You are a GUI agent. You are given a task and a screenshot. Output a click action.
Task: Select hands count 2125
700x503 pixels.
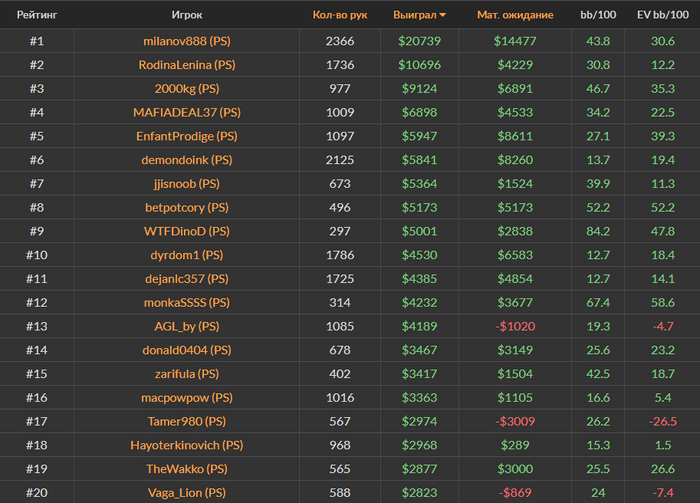(340, 160)
